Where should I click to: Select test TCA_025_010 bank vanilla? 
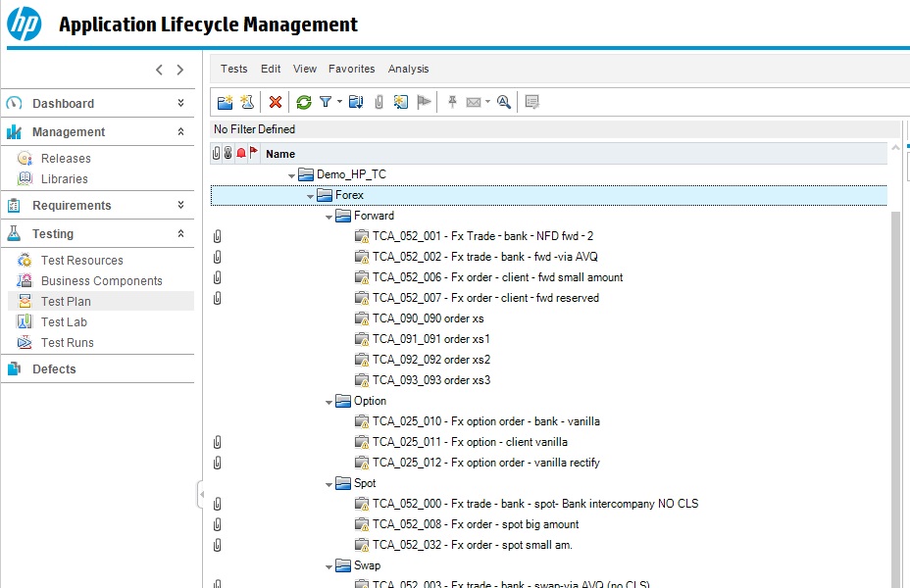coord(486,421)
